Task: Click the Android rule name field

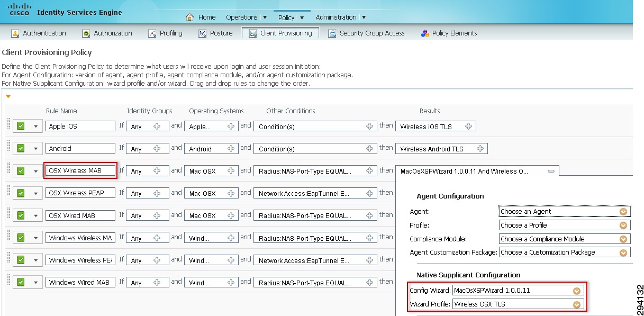Action: pos(80,148)
